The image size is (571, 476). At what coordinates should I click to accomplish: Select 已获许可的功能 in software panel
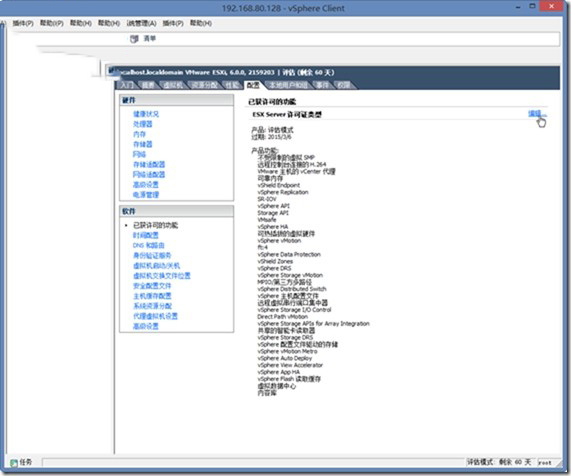click(x=155, y=225)
